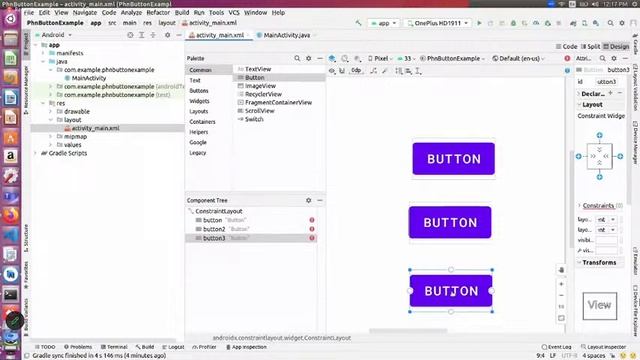Zoom in with the plus icon beside the canvas

click(562, 284)
